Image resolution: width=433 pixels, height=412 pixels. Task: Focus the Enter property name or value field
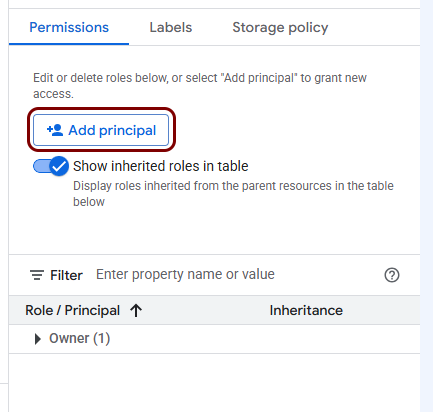(x=233, y=275)
